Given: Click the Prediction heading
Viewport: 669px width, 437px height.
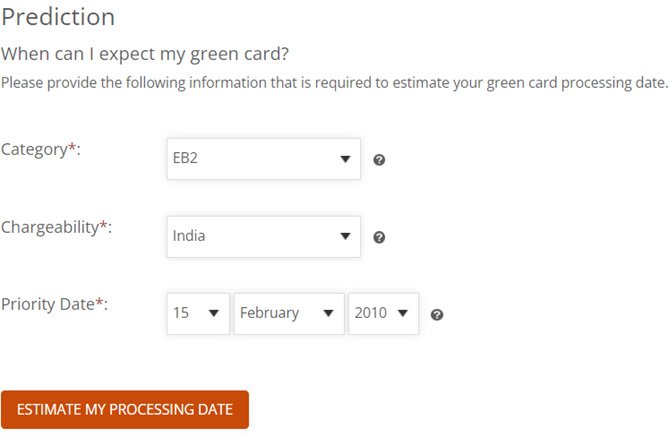Looking at the screenshot, I should 58,17.
